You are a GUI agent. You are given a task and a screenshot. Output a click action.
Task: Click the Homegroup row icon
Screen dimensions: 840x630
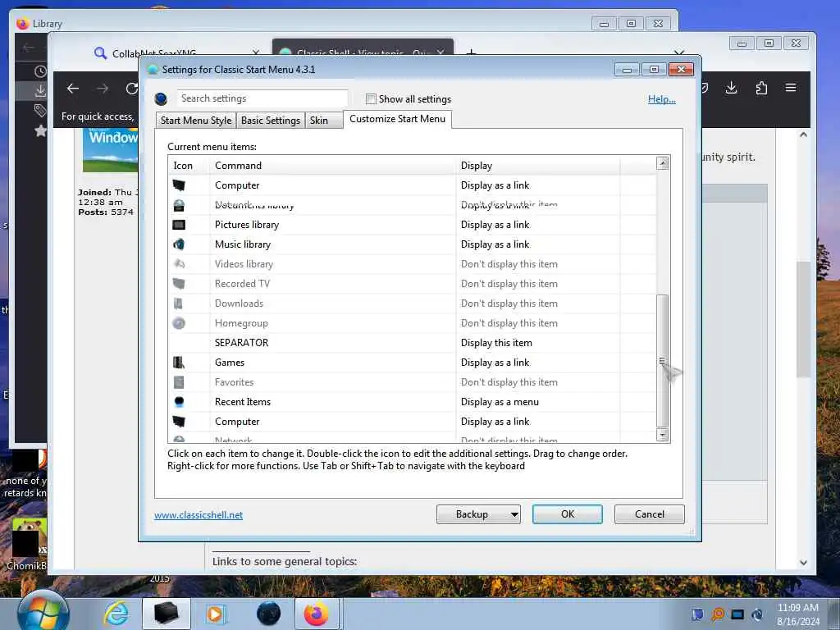179,323
